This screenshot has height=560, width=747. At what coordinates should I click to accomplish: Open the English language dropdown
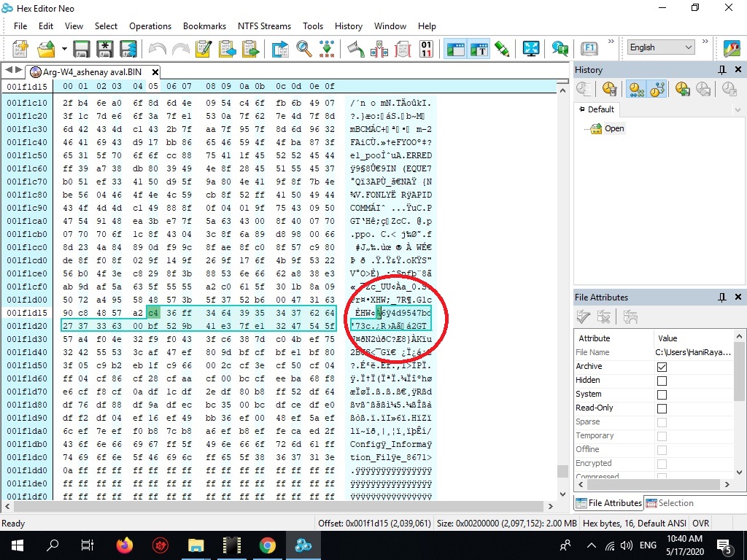660,47
